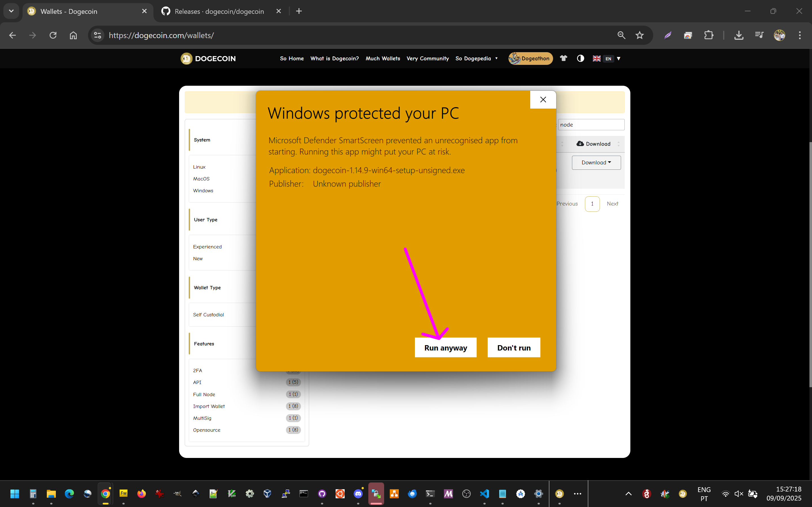Open Much Wallets menu item
Image resolution: width=812 pixels, height=507 pixels.
pyautogui.click(x=383, y=58)
